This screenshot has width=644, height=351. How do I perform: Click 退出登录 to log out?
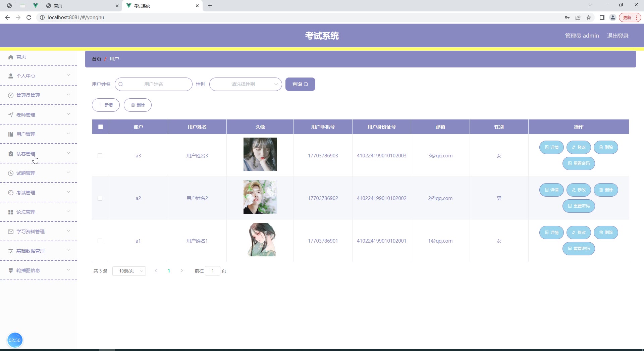pos(618,36)
